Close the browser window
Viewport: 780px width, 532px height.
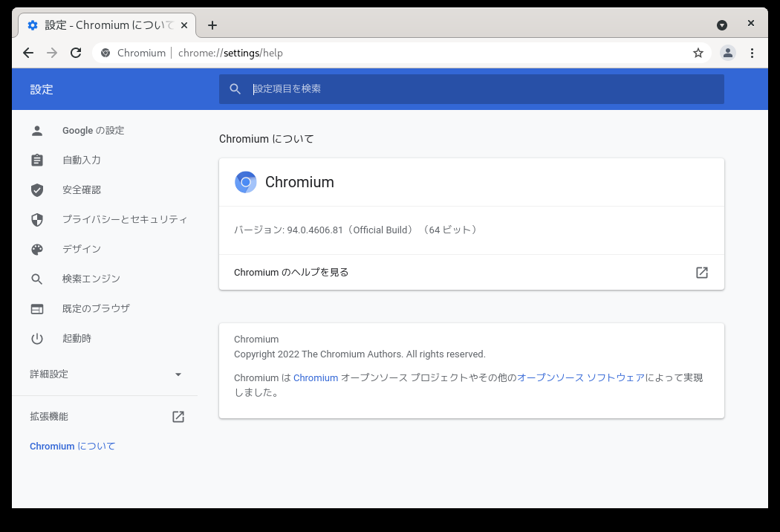[751, 23]
